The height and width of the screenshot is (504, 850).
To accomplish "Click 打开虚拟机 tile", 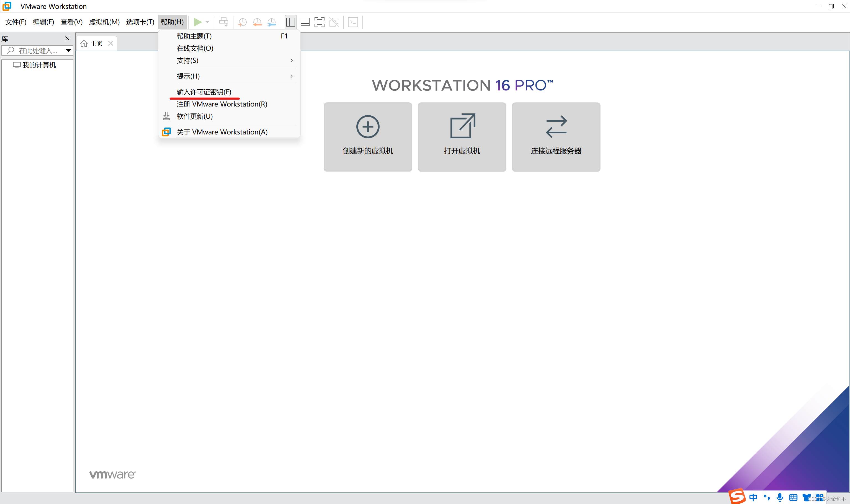I will (462, 137).
